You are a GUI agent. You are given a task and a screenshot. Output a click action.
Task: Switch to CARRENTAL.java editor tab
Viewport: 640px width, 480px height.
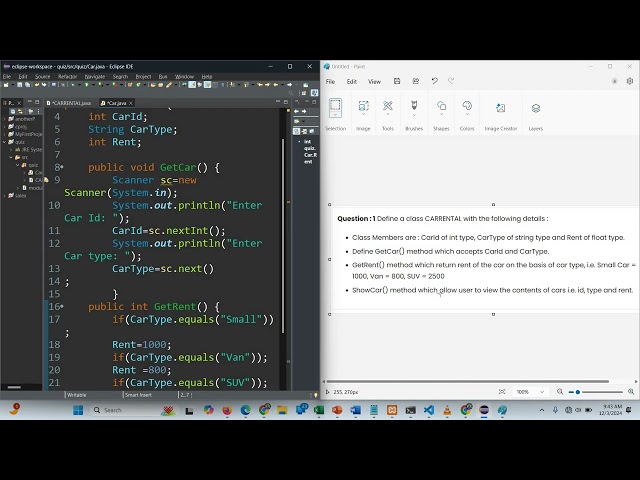click(x=69, y=103)
